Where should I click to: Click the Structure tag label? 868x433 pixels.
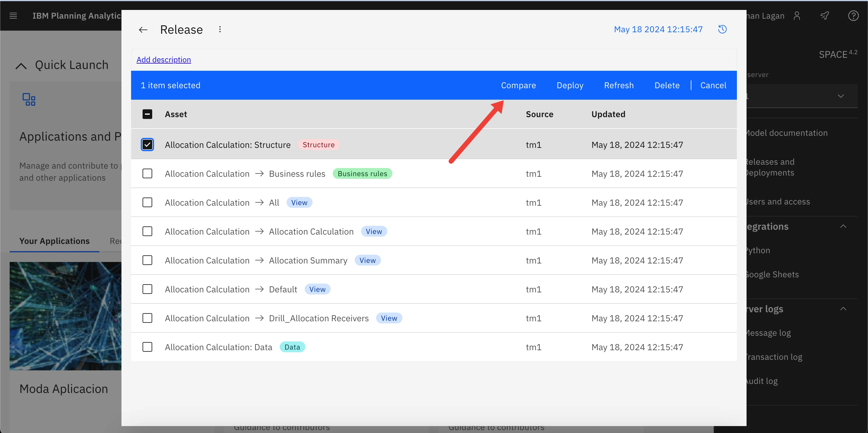(319, 145)
